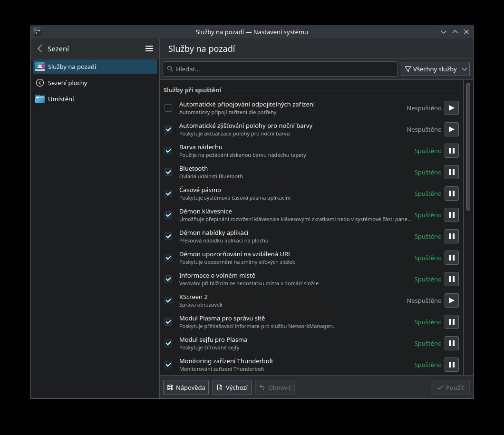Screen dimensions: 504x435
Task: Open the window menu icon in the title bar
Action: click(38, 32)
